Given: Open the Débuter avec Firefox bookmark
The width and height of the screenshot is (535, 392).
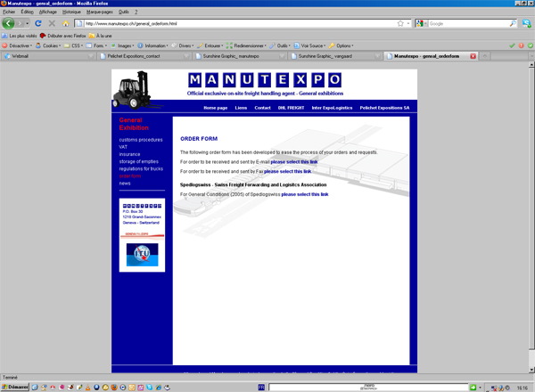Looking at the screenshot, I should tap(62, 36).
